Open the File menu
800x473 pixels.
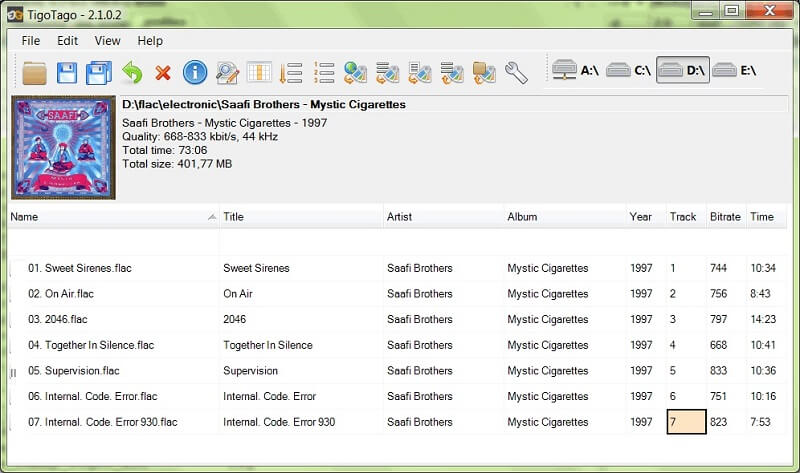coord(31,41)
